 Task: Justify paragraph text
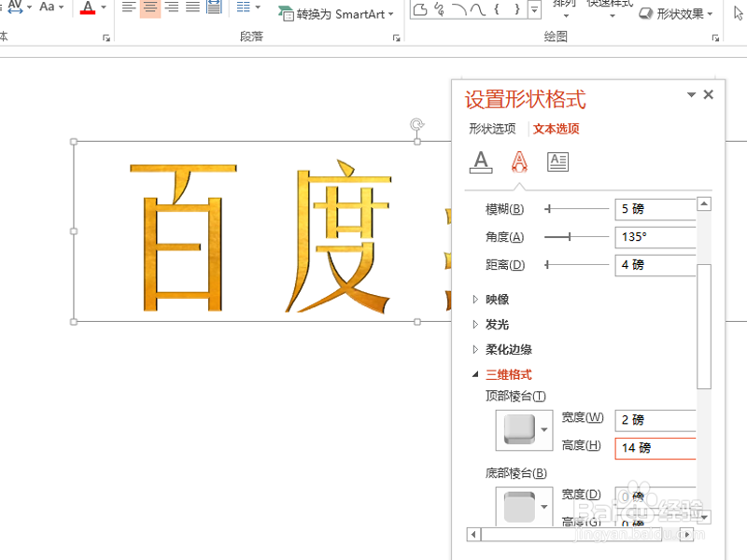(x=192, y=7)
